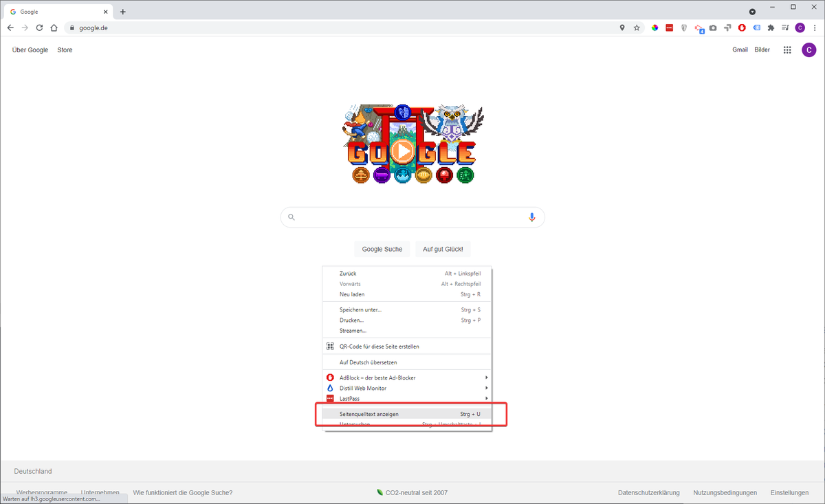Open the Extensions puzzle piece menu
This screenshot has width=825, height=504.
pyautogui.click(x=771, y=28)
